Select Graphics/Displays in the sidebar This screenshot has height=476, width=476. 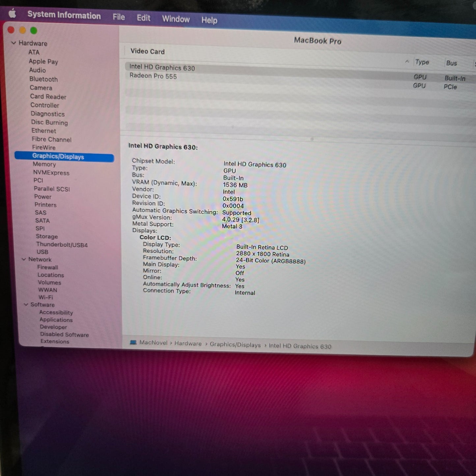pyautogui.click(x=65, y=157)
